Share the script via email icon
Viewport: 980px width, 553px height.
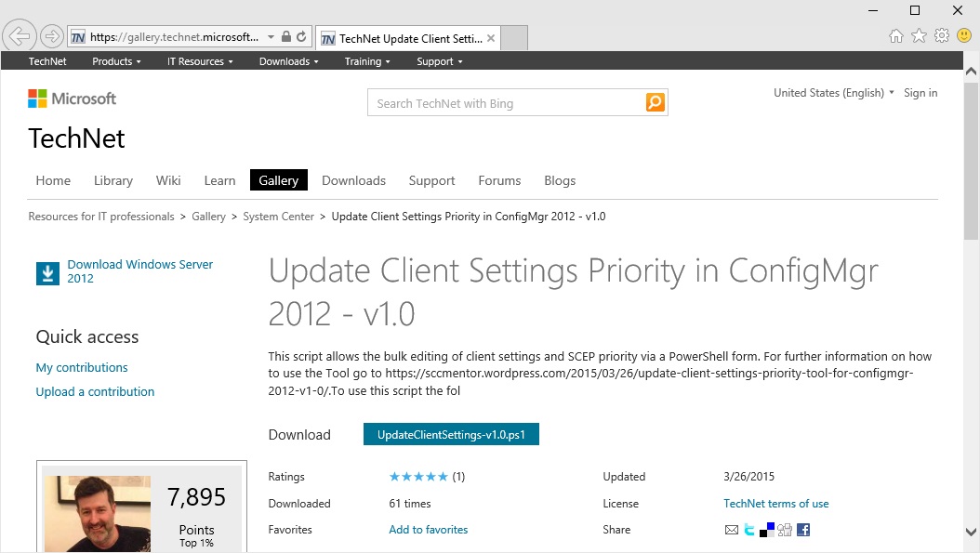click(x=732, y=530)
